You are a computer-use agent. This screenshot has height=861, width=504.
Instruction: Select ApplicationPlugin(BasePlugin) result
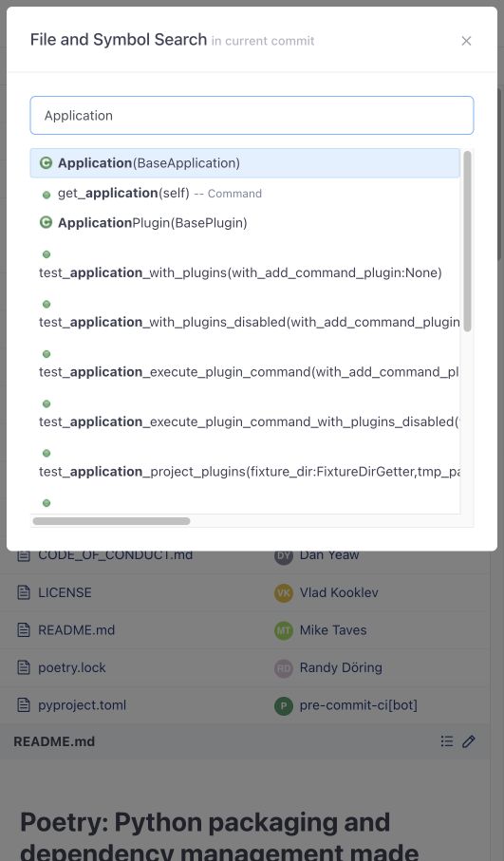coord(245,223)
